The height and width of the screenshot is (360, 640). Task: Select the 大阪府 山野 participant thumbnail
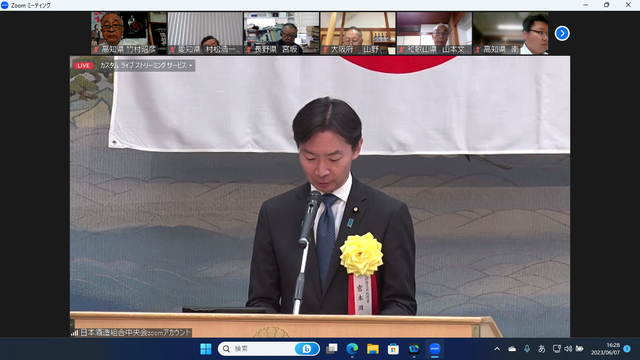click(x=358, y=33)
